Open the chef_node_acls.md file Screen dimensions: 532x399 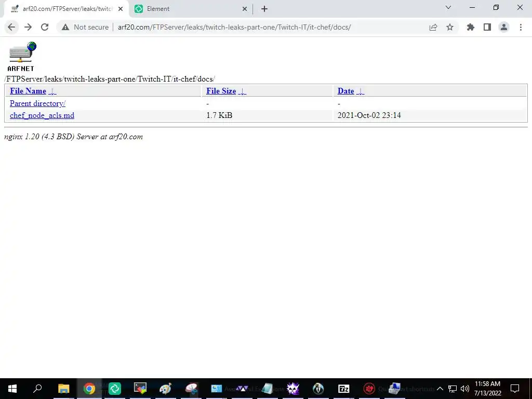42,115
